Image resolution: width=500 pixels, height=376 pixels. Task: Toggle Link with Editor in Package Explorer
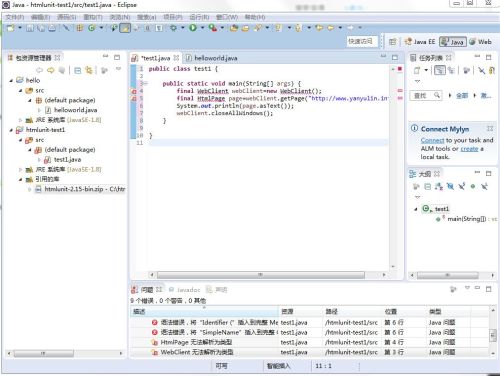tap(89, 70)
